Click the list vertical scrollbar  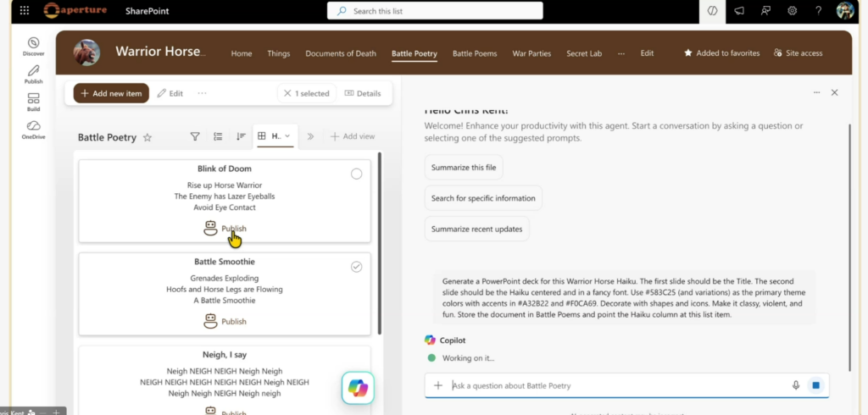click(x=379, y=243)
